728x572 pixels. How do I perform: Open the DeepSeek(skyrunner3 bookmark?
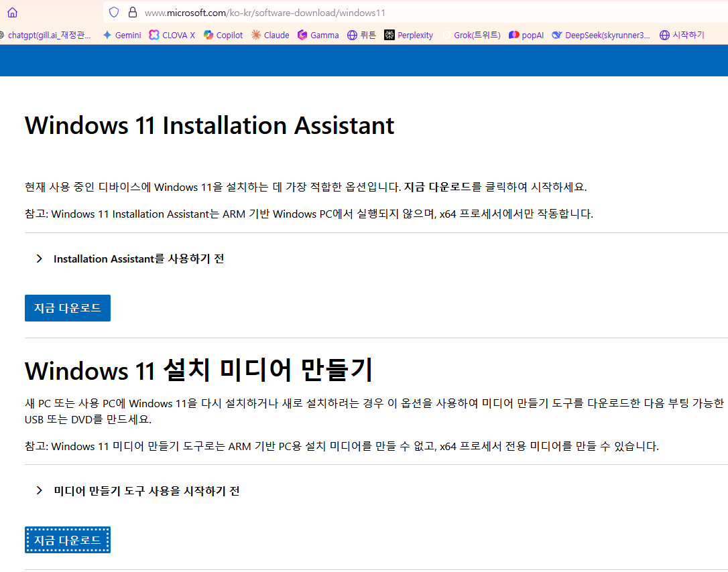click(x=601, y=35)
